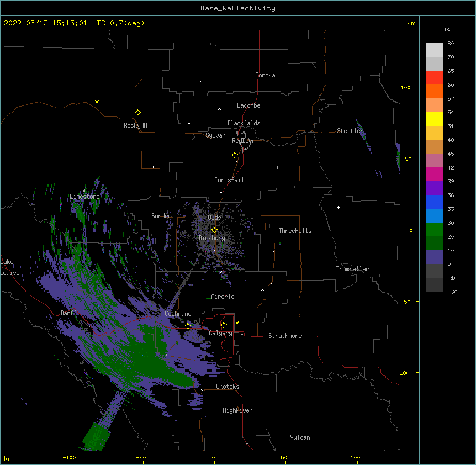Click the 80 value at top of legend
The image size is (476, 465).
tap(451, 44)
